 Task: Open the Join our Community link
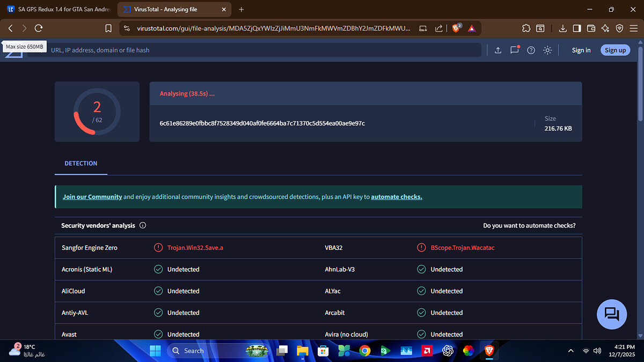point(92,197)
